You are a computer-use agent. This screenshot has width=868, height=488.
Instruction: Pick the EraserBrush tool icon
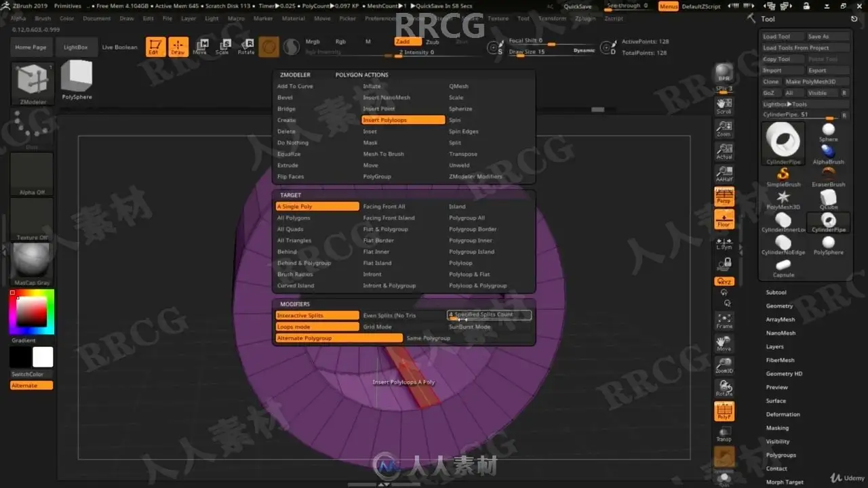point(828,176)
